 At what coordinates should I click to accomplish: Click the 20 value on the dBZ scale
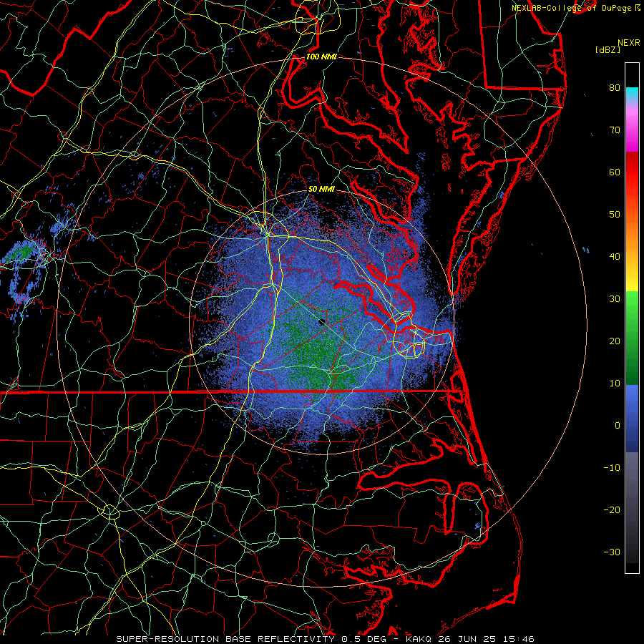click(x=615, y=341)
